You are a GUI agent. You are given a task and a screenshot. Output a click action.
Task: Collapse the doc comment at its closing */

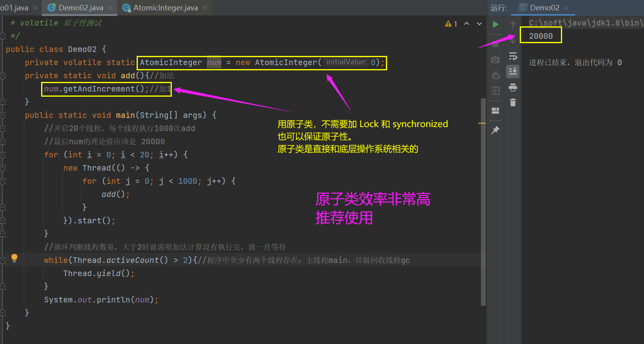click(x=3, y=36)
